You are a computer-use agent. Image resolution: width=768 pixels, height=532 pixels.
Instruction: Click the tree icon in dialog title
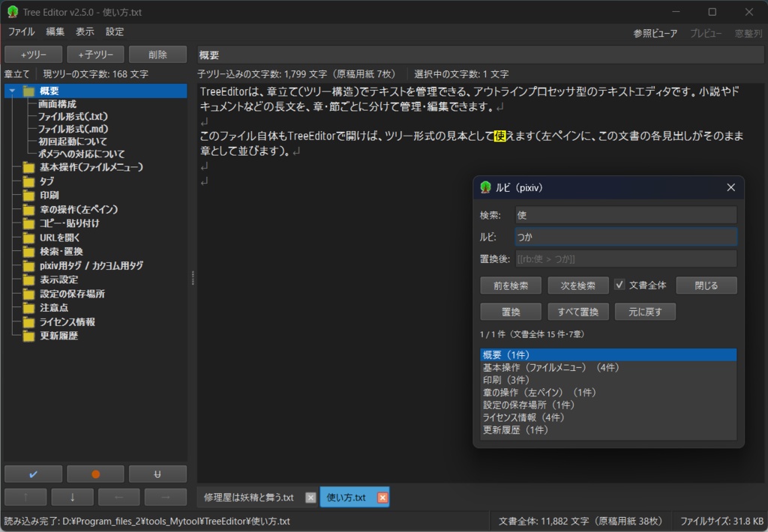(x=485, y=187)
